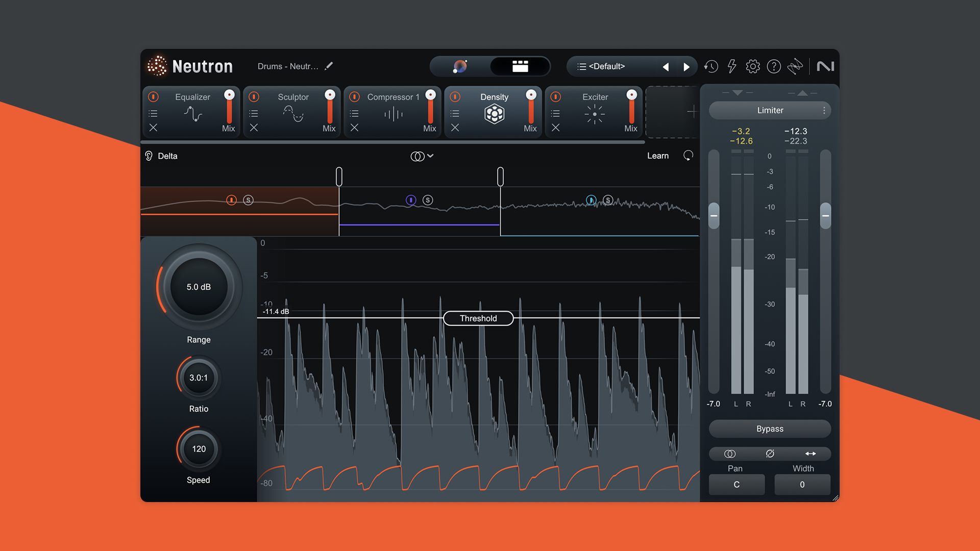Bypass the low band power button

[x=231, y=200]
